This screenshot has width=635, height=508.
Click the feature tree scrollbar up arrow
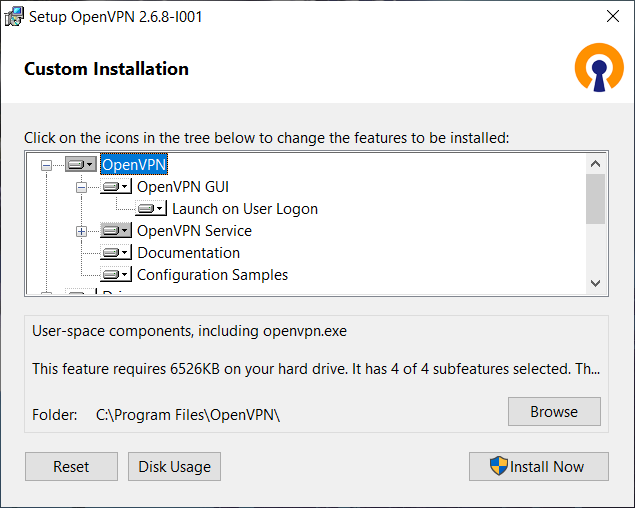[595, 164]
